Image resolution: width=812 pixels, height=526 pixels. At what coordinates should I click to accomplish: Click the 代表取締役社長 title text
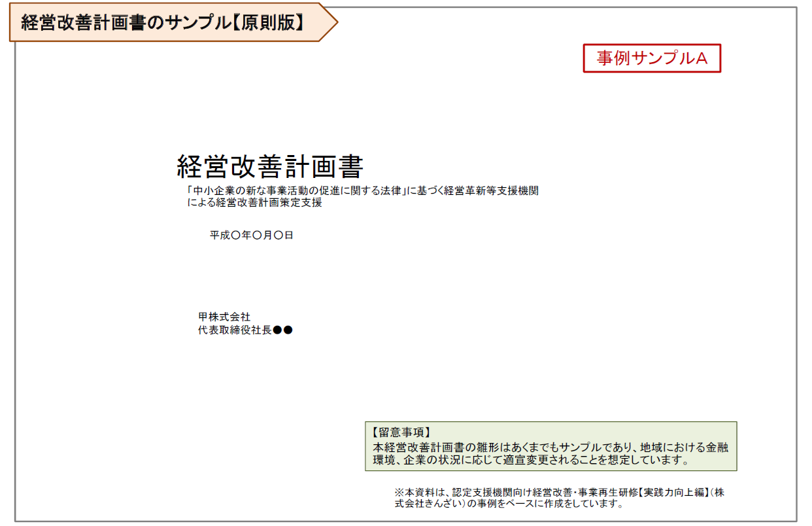click(235, 330)
